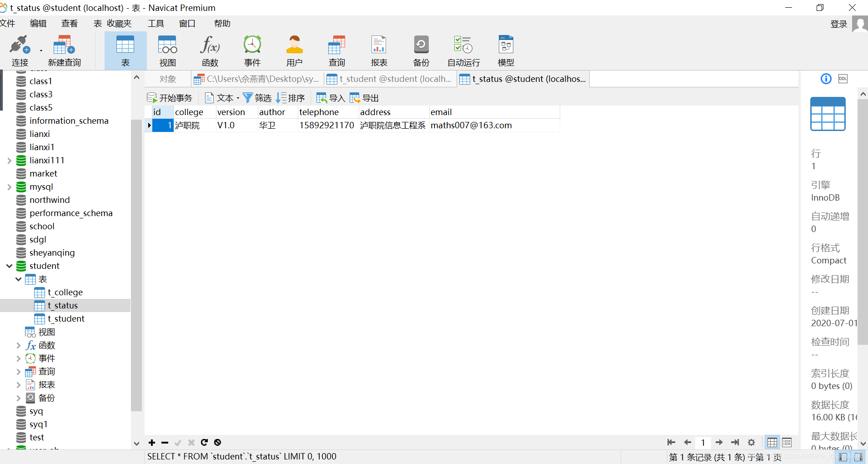Open the 查询 query toolbar icon

337,51
